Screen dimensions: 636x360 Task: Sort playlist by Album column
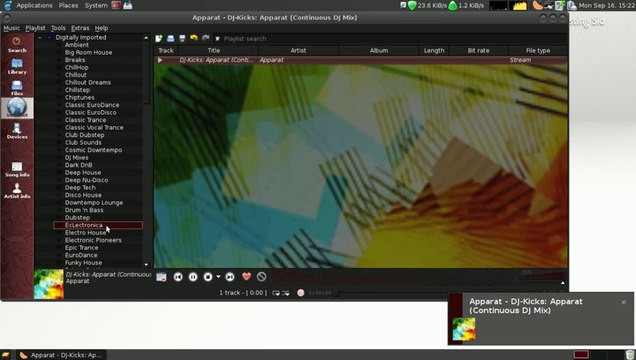[x=378, y=51]
